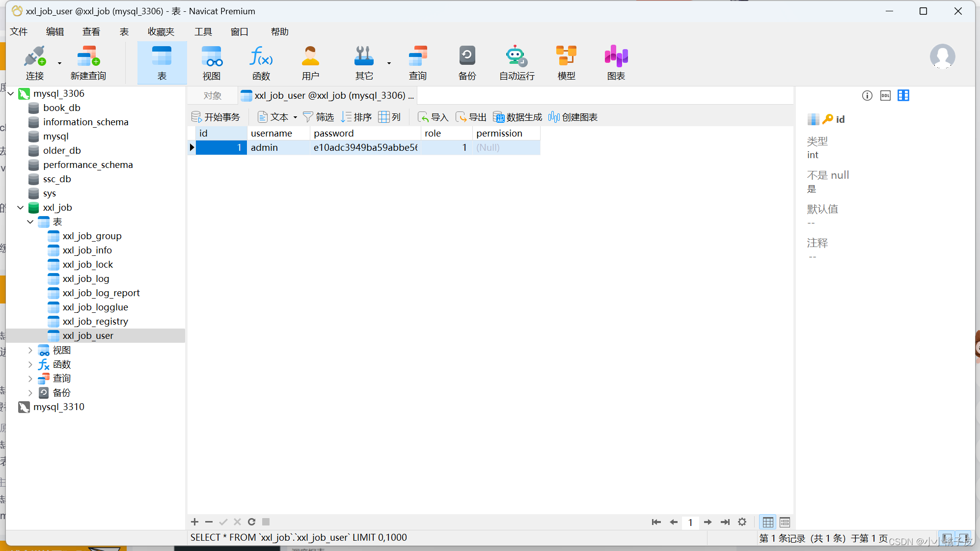980x551 pixels.
Task: Expand the 视图 node under xxl_job
Action: click(30, 350)
